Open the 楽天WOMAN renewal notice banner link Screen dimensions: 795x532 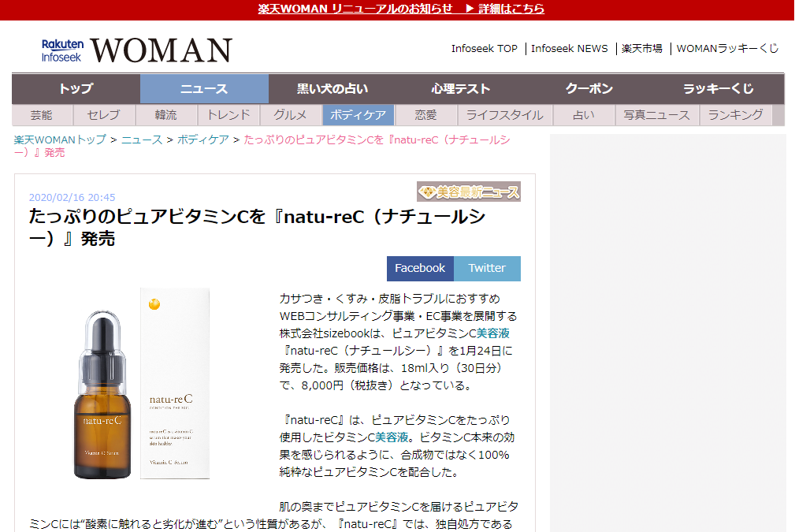pyautogui.click(x=401, y=9)
